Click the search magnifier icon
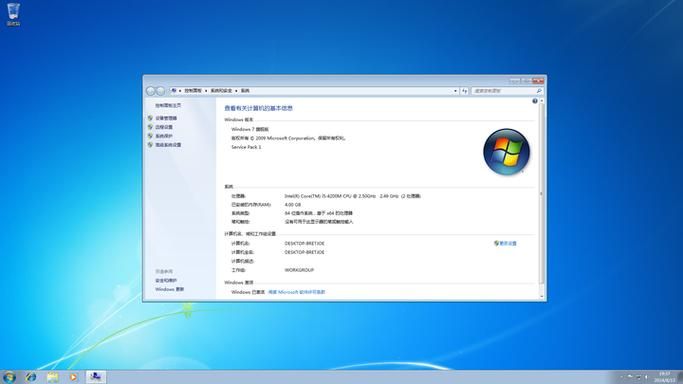This screenshot has width=683, height=384. click(539, 91)
